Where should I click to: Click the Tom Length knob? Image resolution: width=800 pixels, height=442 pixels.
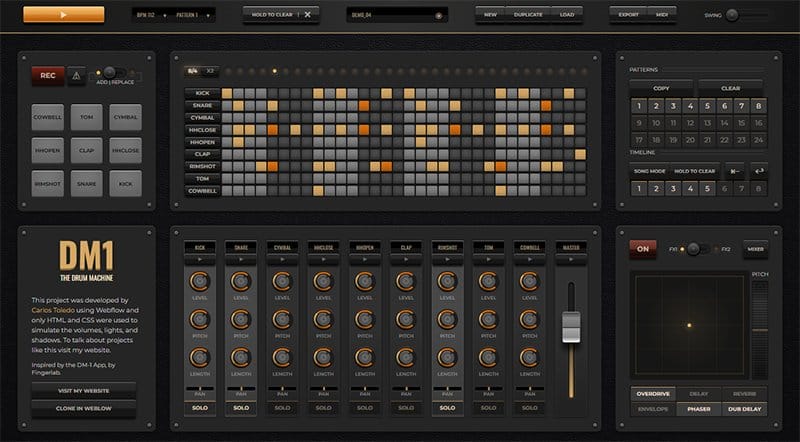[x=488, y=358]
